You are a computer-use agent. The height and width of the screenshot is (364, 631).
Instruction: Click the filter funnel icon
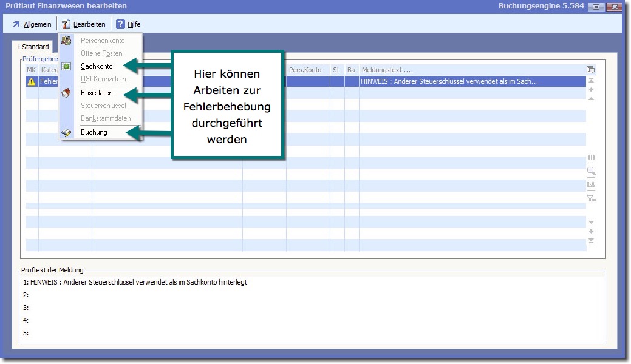point(591,198)
